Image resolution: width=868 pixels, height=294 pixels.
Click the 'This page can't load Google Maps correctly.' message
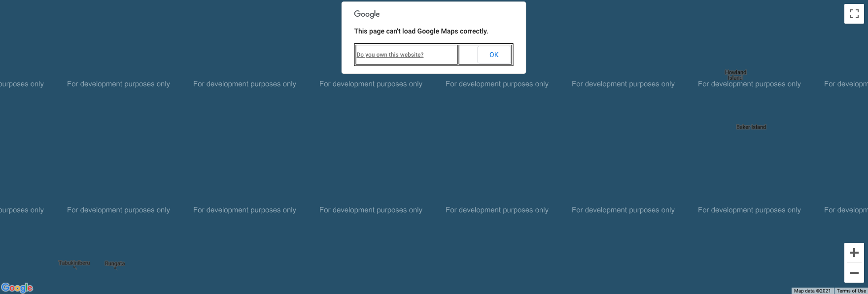(x=421, y=31)
